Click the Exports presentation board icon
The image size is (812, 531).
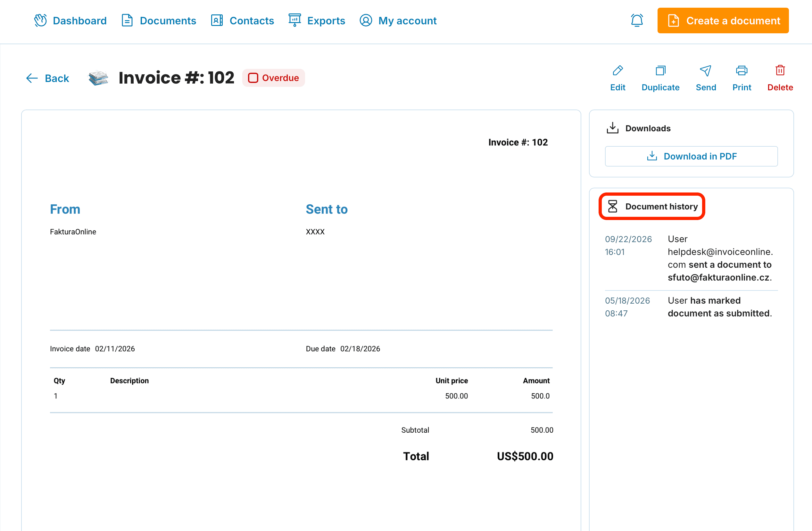point(294,20)
